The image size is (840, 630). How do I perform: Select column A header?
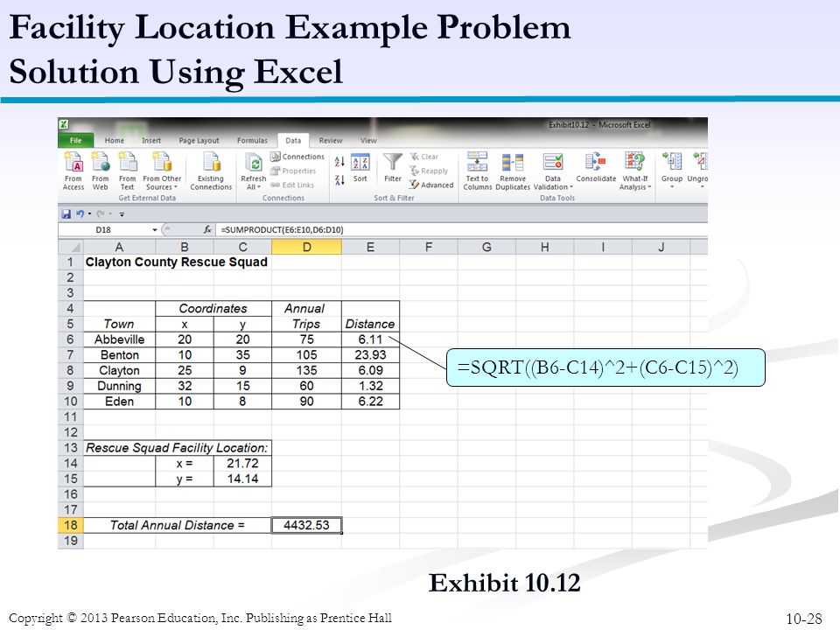tap(119, 247)
